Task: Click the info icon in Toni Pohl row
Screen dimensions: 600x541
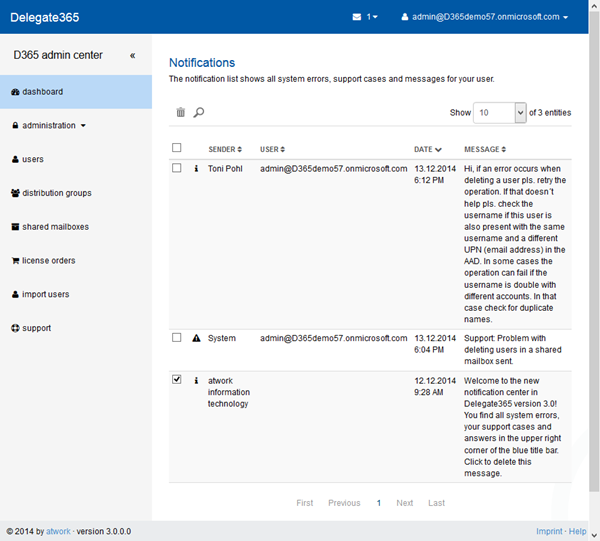Action: pyautogui.click(x=196, y=168)
